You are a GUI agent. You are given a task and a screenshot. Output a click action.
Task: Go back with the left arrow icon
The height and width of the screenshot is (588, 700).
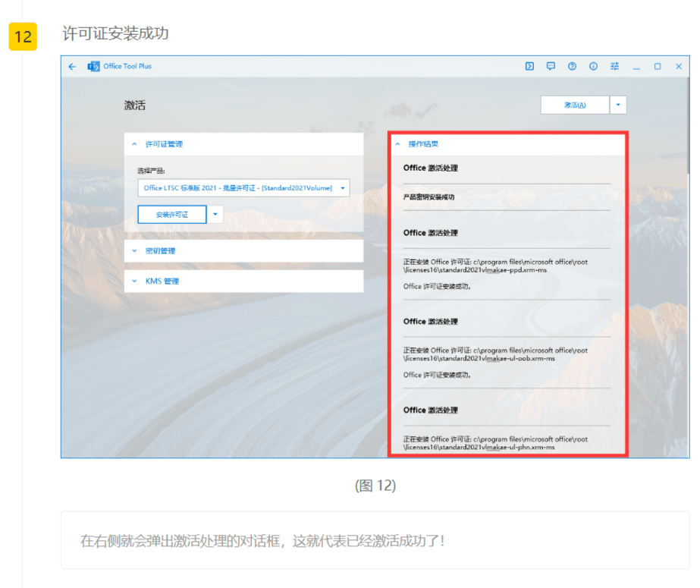(x=72, y=67)
